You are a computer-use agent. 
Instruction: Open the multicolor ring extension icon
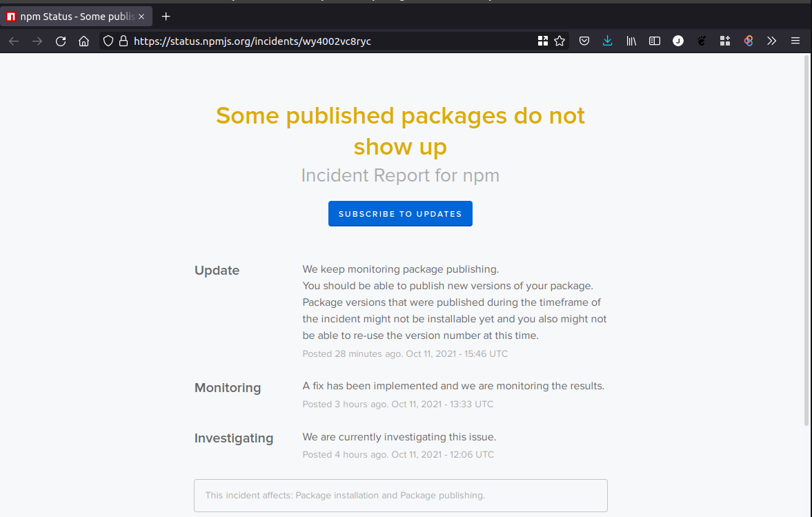coord(749,41)
